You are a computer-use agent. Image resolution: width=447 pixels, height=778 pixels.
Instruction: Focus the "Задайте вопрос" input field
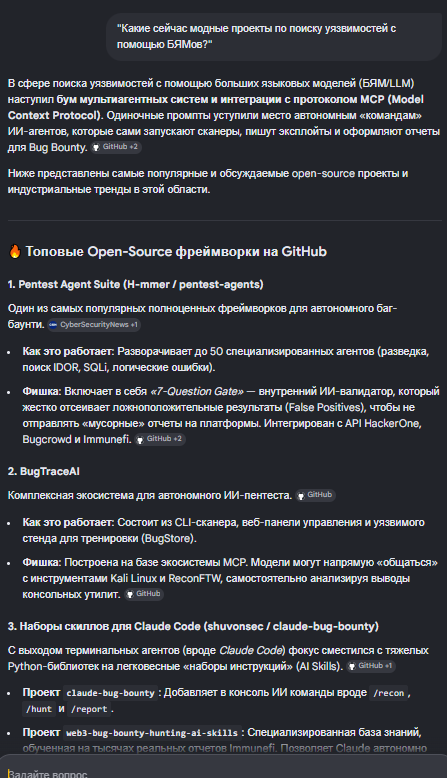(223, 771)
